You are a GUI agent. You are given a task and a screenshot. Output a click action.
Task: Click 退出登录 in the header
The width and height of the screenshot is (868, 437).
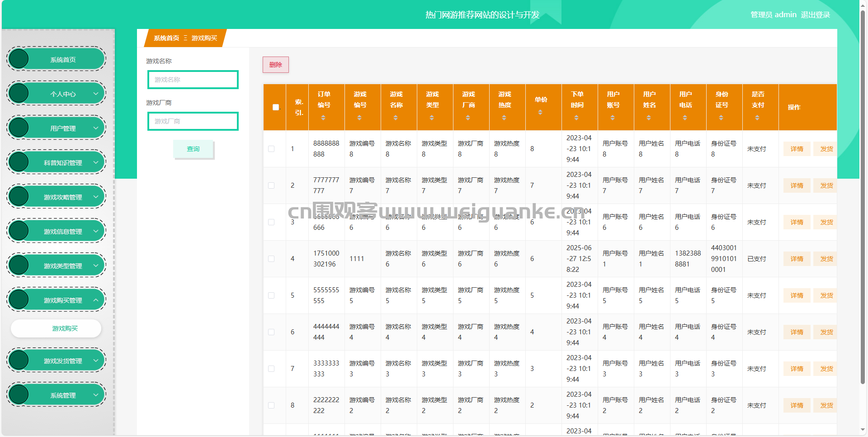coord(816,14)
